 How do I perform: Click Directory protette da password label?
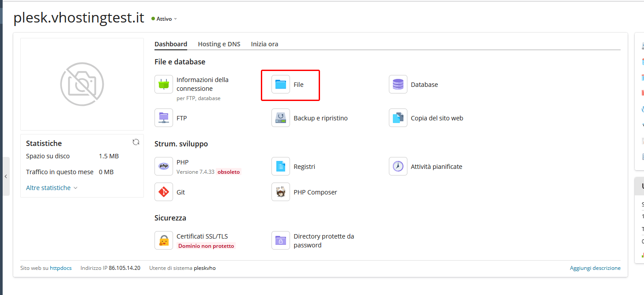324,241
